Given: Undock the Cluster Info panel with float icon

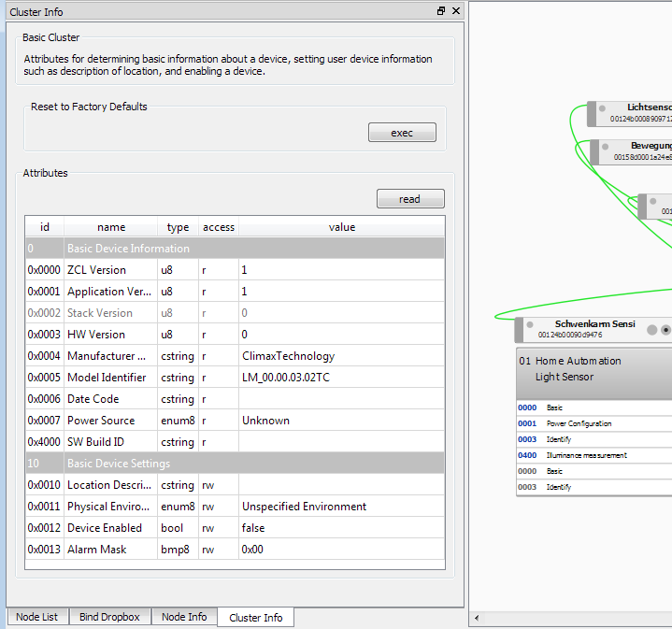Looking at the screenshot, I should [441, 11].
